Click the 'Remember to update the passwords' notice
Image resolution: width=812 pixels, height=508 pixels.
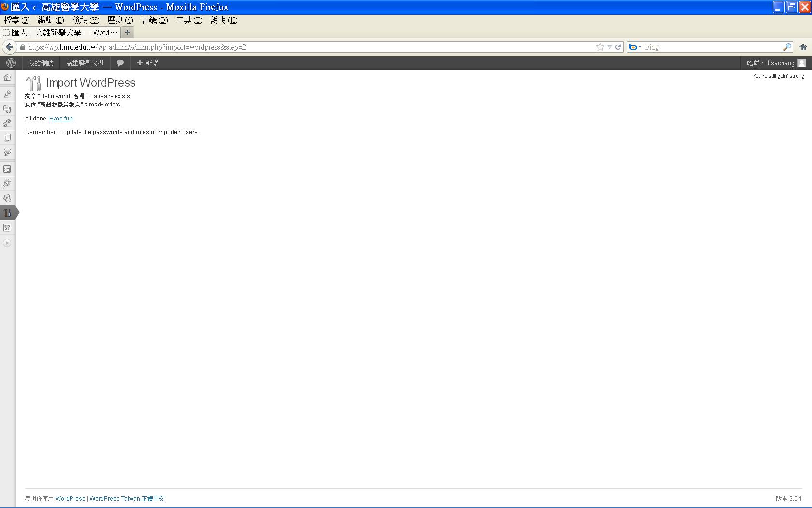(x=112, y=132)
